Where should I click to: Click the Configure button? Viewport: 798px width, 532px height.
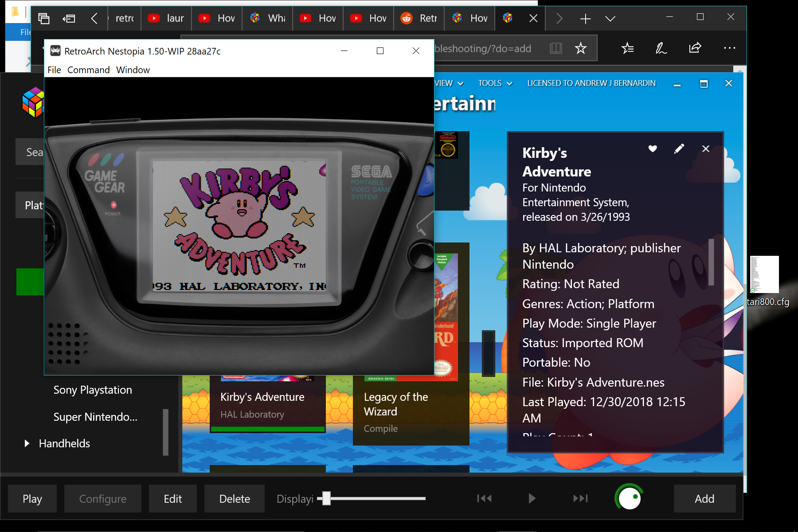103,499
